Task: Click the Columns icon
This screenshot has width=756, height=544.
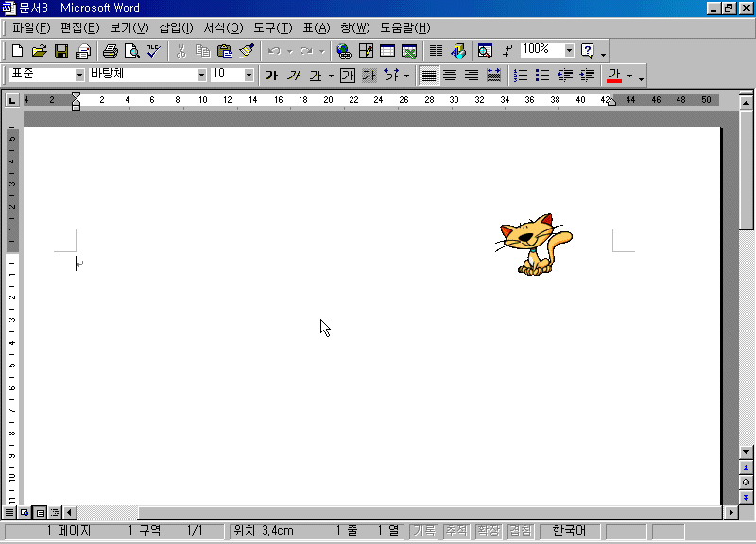Action: (437, 51)
